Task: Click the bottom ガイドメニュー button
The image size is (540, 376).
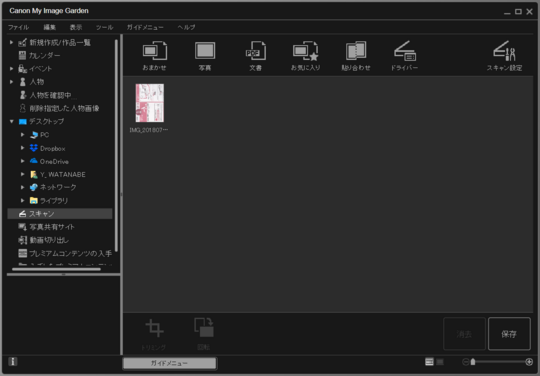Action: (169, 363)
